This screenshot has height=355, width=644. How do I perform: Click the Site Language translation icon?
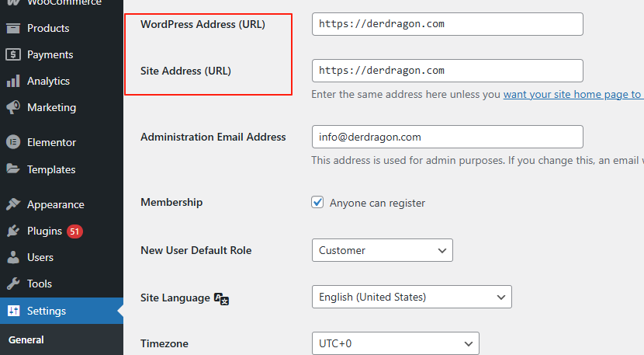pos(221,298)
